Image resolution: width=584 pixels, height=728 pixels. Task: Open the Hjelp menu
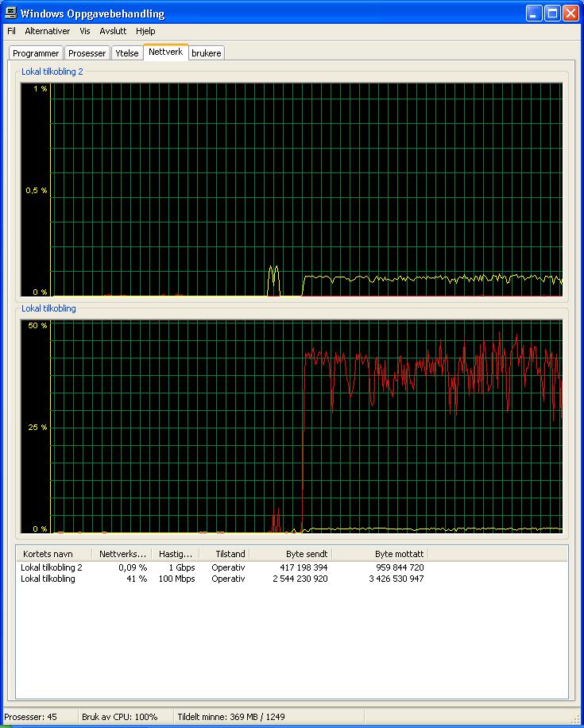click(145, 31)
